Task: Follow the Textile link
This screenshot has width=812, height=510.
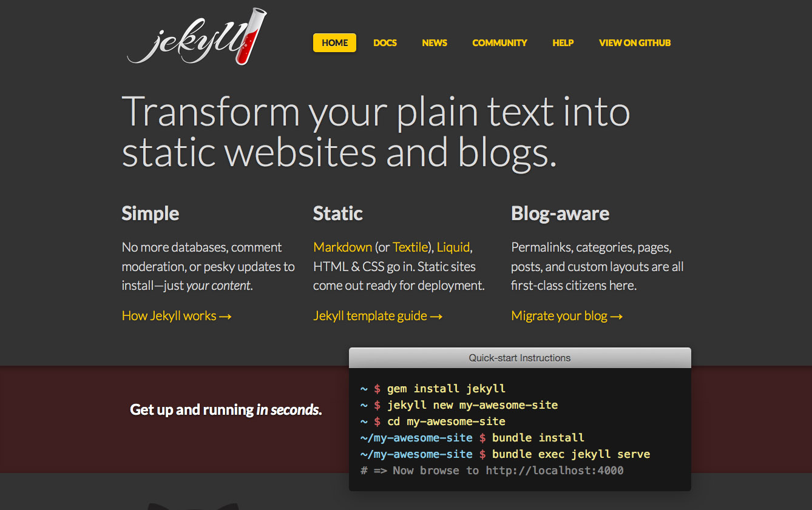Action: pyautogui.click(x=410, y=247)
